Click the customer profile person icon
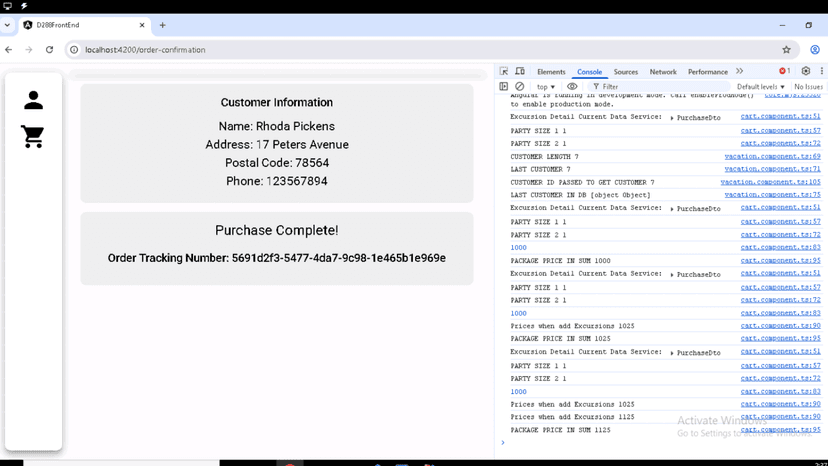 pos(33,100)
